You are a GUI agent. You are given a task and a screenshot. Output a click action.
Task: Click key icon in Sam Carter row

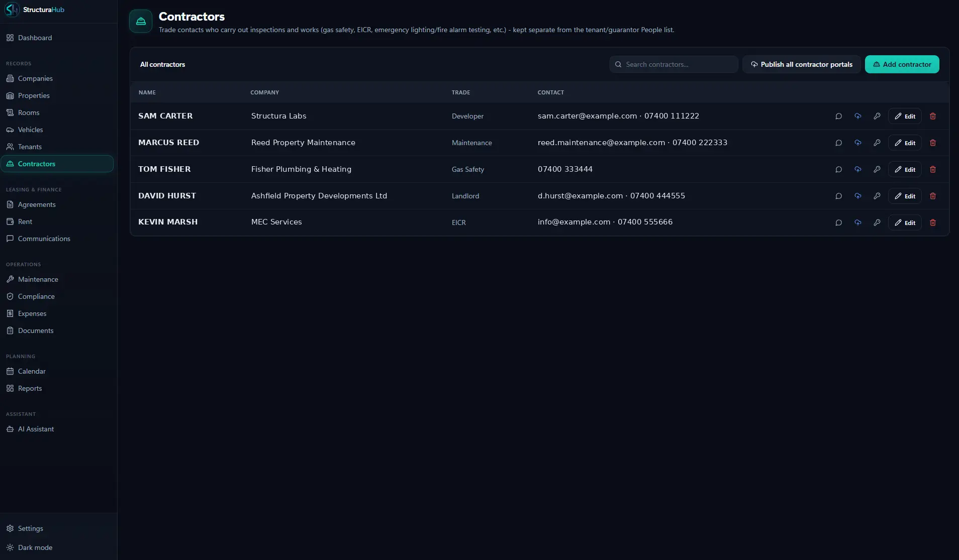(x=877, y=116)
